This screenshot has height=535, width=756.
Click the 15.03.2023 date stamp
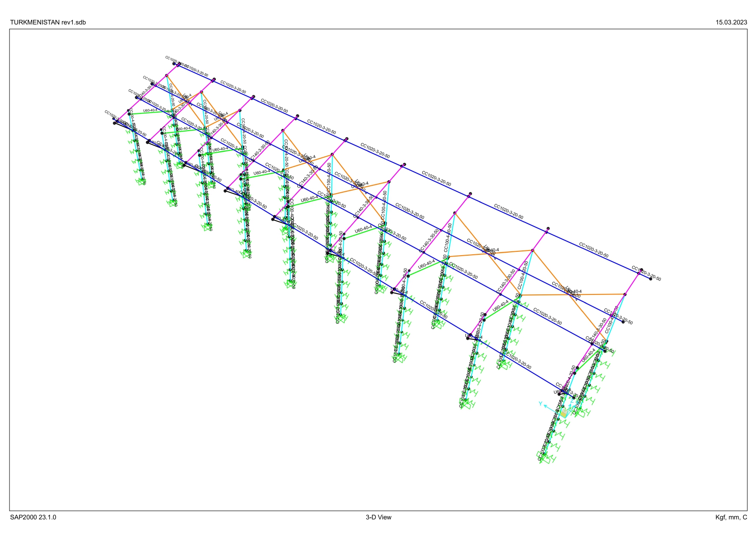(731, 22)
